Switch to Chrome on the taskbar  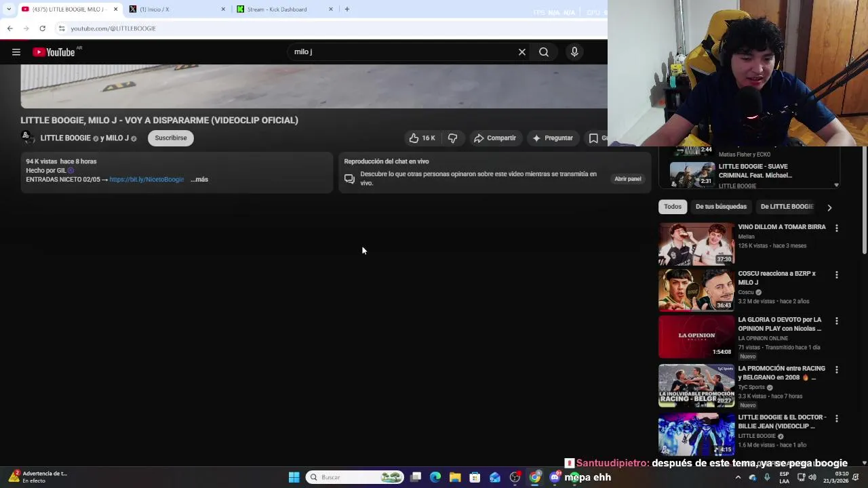point(535,477)
